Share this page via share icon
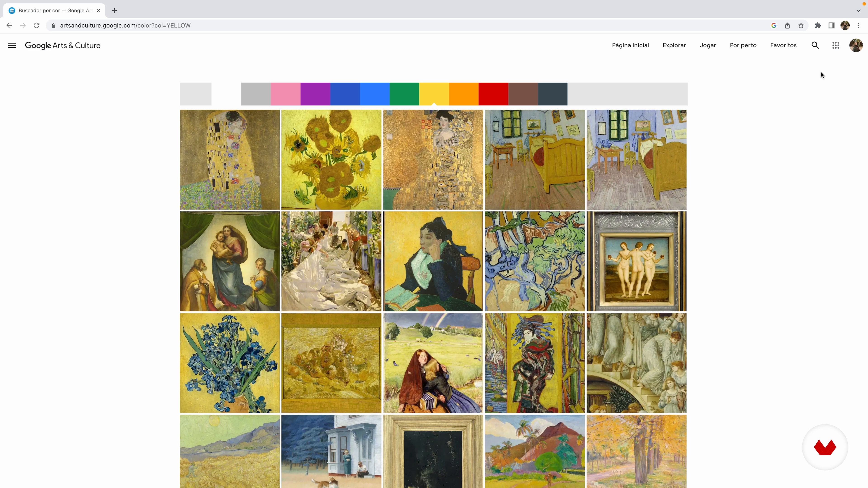868x488 pixels. tap(788, 26)
